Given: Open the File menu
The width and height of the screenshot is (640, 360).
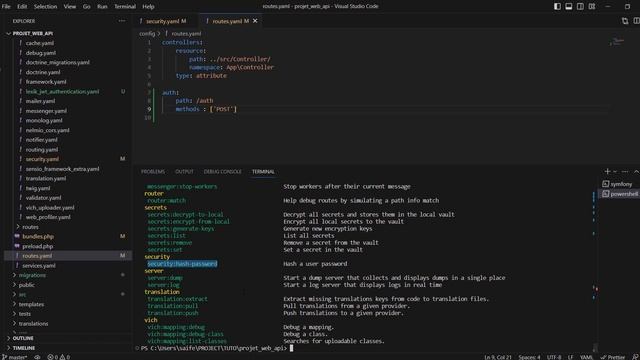Looking at the screenshot, I should point(6,7).
